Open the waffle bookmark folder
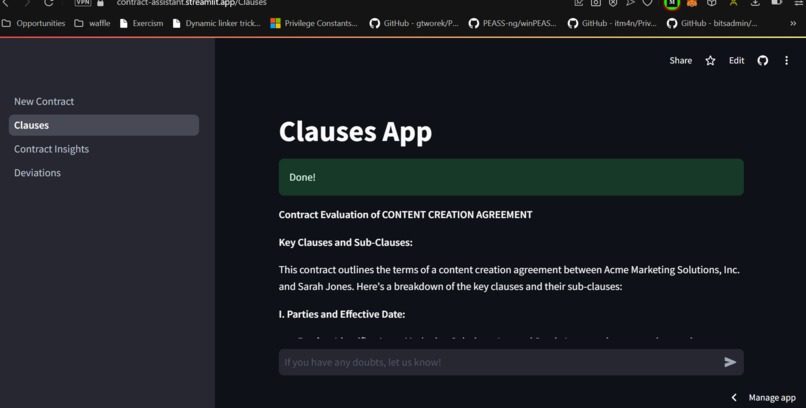This screenshot has height=408, width=806. coord(93,23)
